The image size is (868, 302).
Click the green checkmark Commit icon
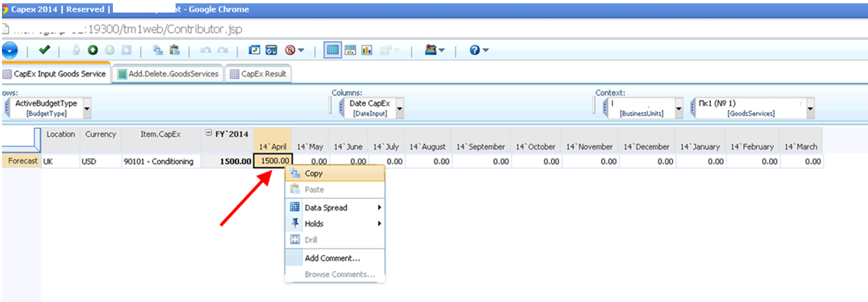[x=45, y=50]
